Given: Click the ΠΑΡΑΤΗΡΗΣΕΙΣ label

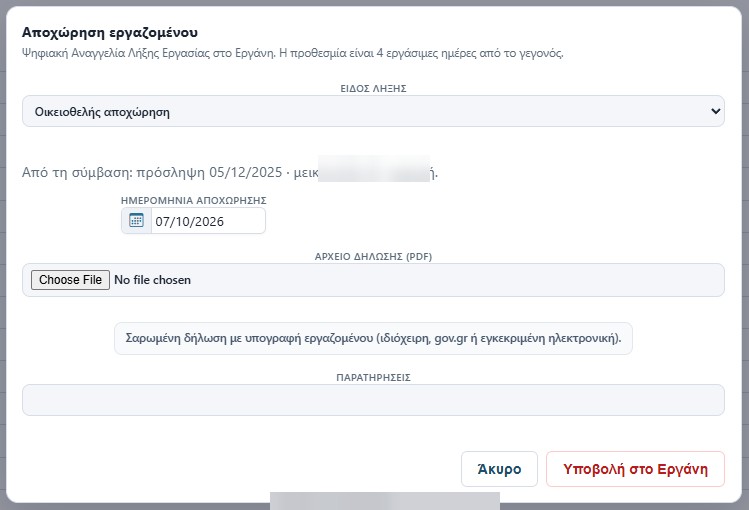Looking at the screenshot, I should (x=373, y=377).
